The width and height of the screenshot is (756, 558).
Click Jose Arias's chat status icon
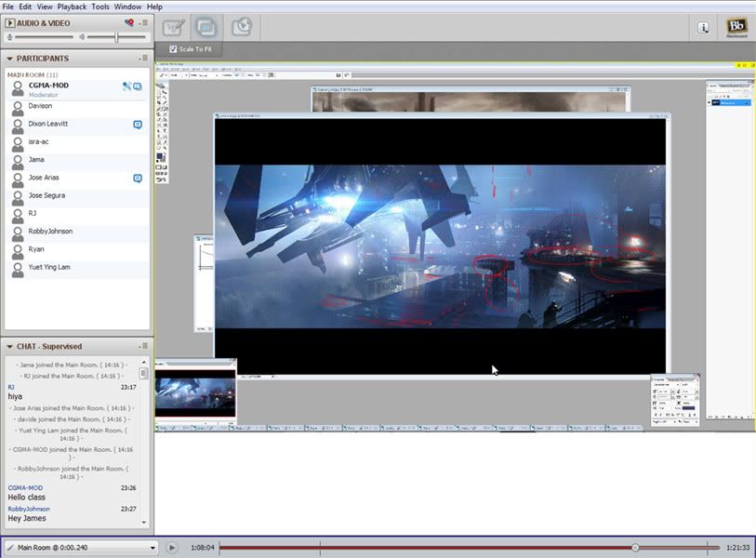[138, 179]
